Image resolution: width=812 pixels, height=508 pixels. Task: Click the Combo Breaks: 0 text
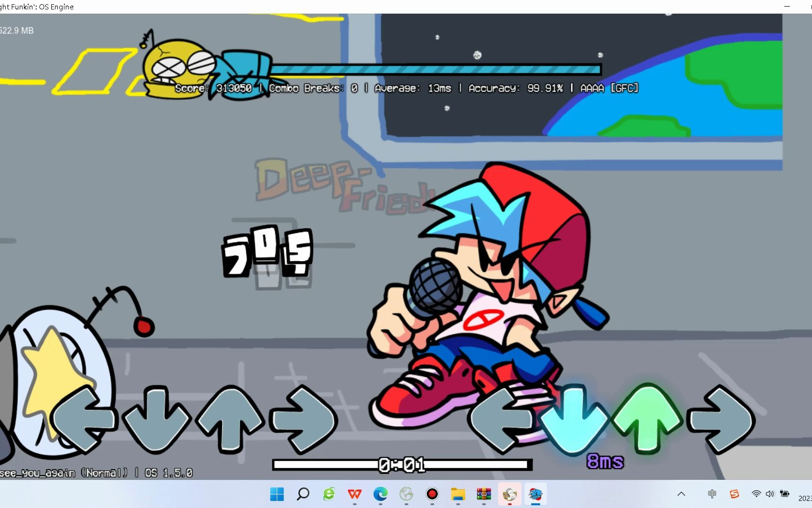pos(313,88)
